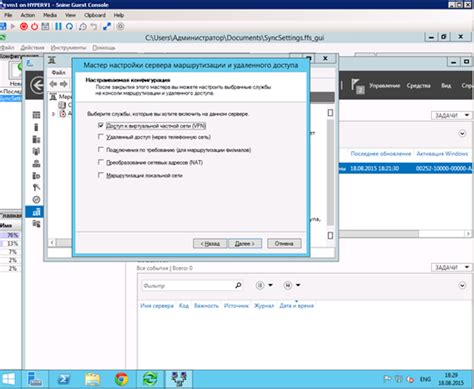Expand the tree node under the server
Image resolution: width=474 pixels, height=389 pixels.
53,114
